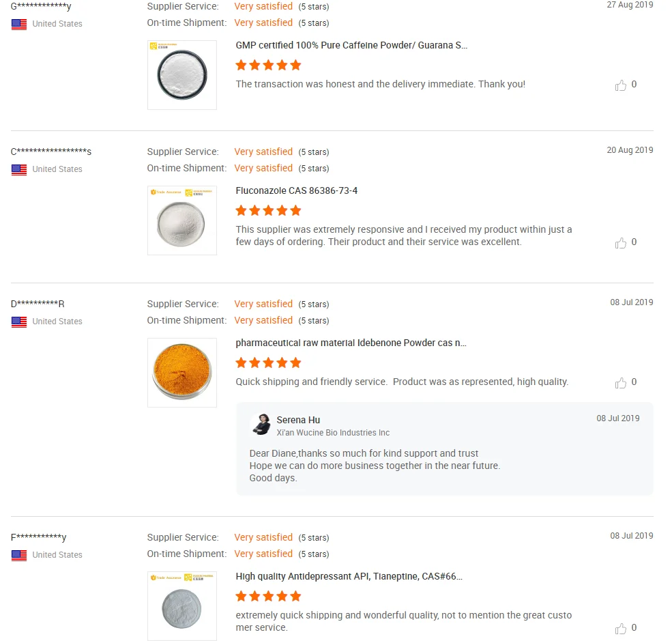Open the caffeine powder product thumbnail
The height and width of the screenshot is (641, 672).
point(182,75)
